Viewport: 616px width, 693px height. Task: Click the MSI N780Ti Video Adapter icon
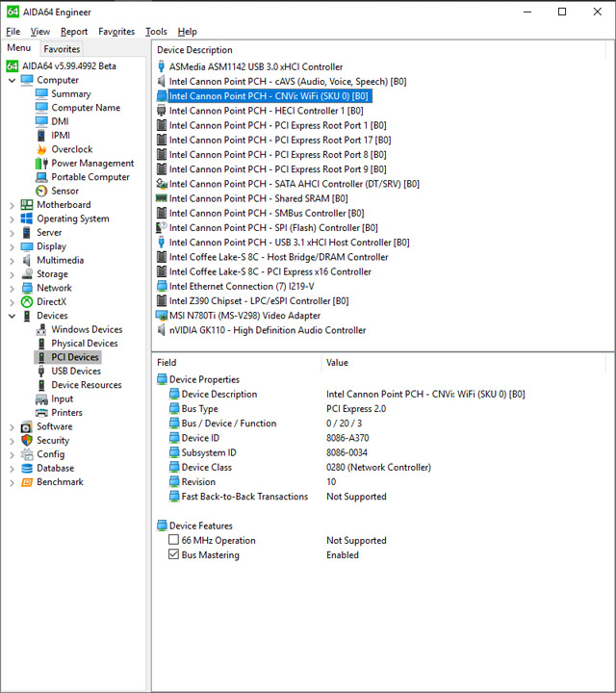coord(162,316)
